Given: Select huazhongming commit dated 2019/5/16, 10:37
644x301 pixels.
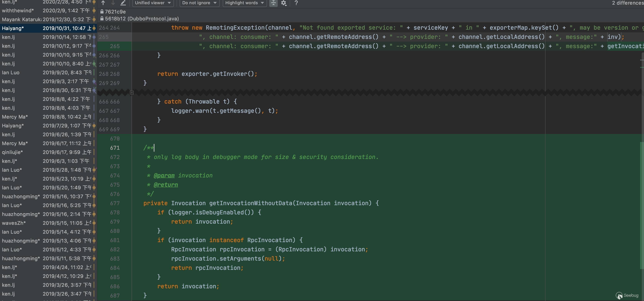Looking at the screenshot, I should 48,196.
